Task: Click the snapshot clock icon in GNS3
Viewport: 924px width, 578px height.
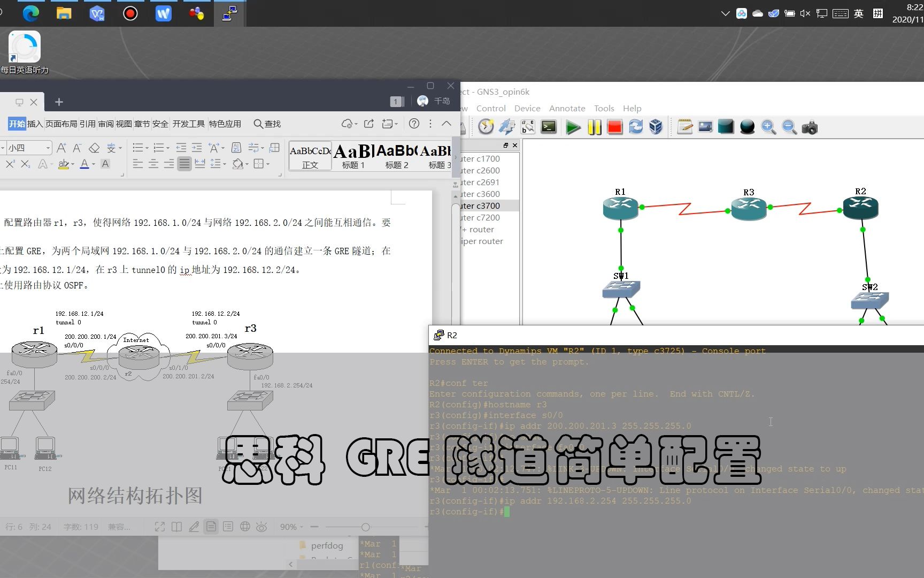Action: coord(486,127)
